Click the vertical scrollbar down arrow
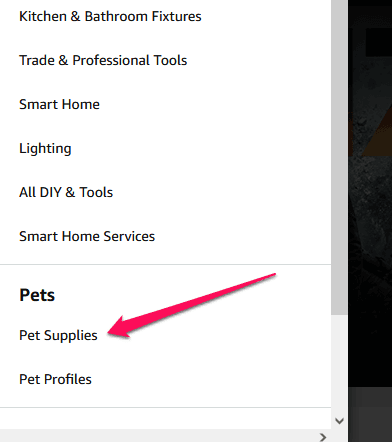The width and height of the screenshot is (392, 442). (339, 421)
